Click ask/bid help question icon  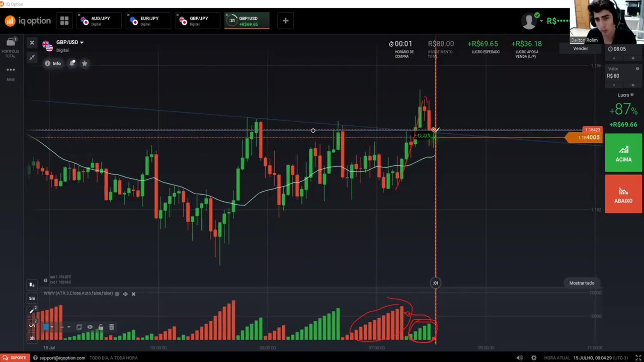(45, 280)
